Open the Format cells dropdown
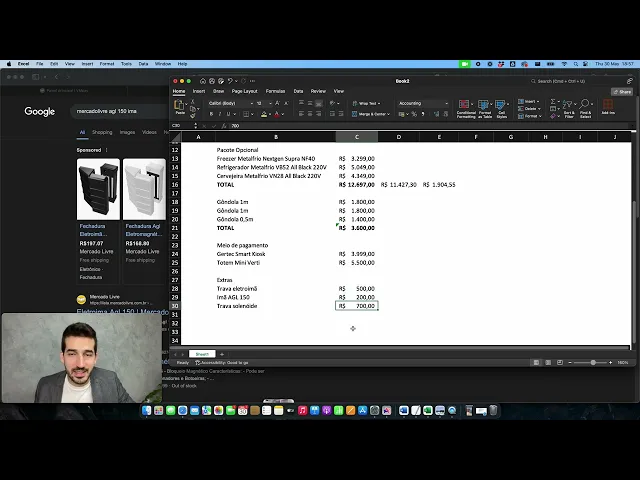 coord(529,116)
